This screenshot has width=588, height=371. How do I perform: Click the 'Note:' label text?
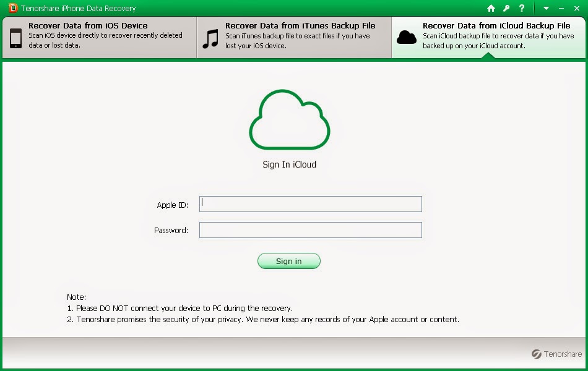pyautogui.click(x=77, y=297)
